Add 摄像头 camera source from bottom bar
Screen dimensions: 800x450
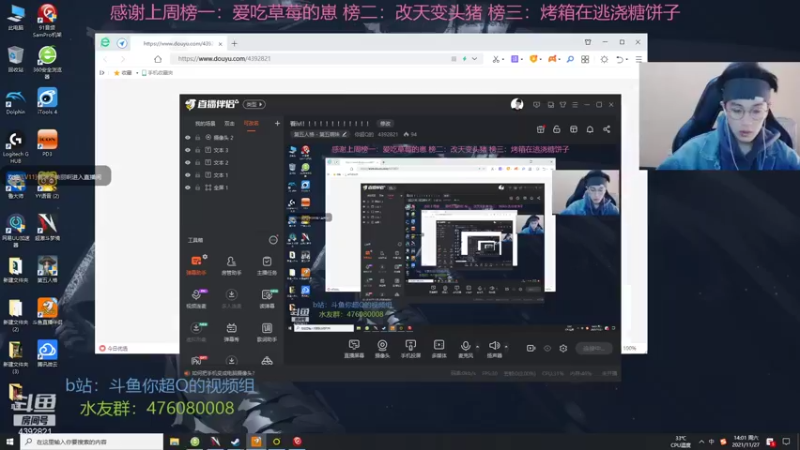pyautogui.click(x=382, y=348)
